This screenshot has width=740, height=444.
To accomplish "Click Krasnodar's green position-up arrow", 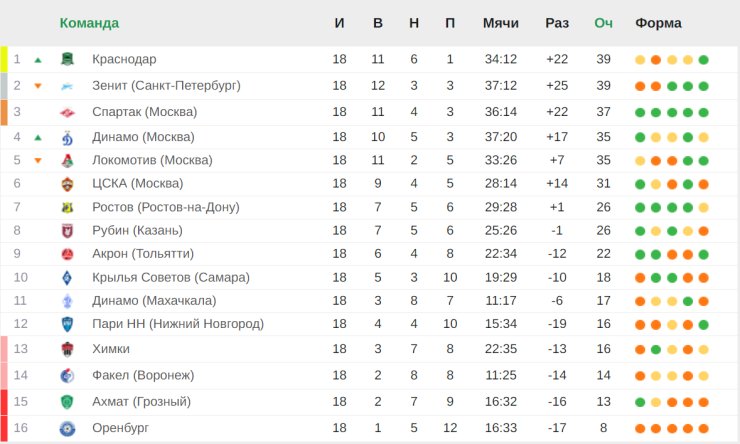I will (x=38, y=60).
